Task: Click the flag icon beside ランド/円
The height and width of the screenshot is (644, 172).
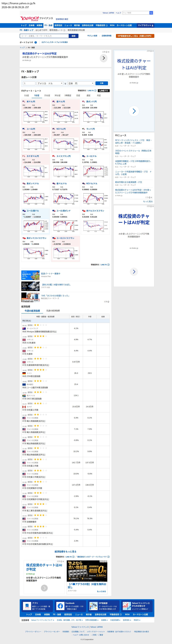Action: pos(84,129)
